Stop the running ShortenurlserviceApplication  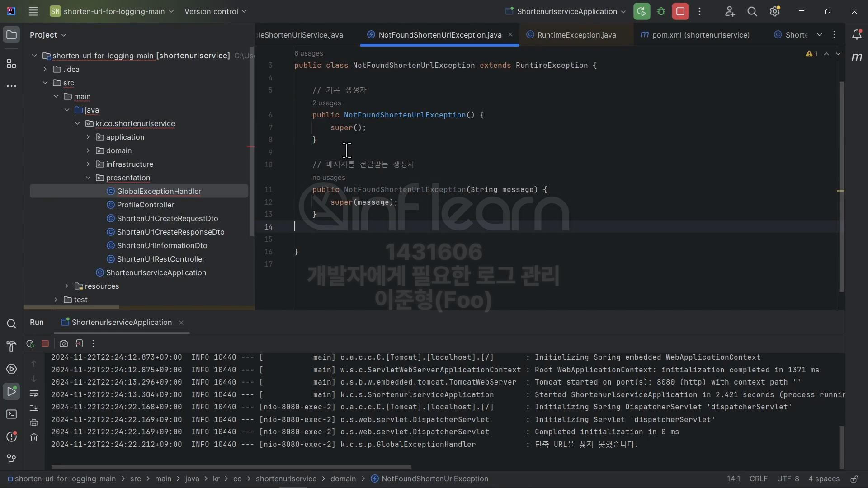tap(680, 12)
